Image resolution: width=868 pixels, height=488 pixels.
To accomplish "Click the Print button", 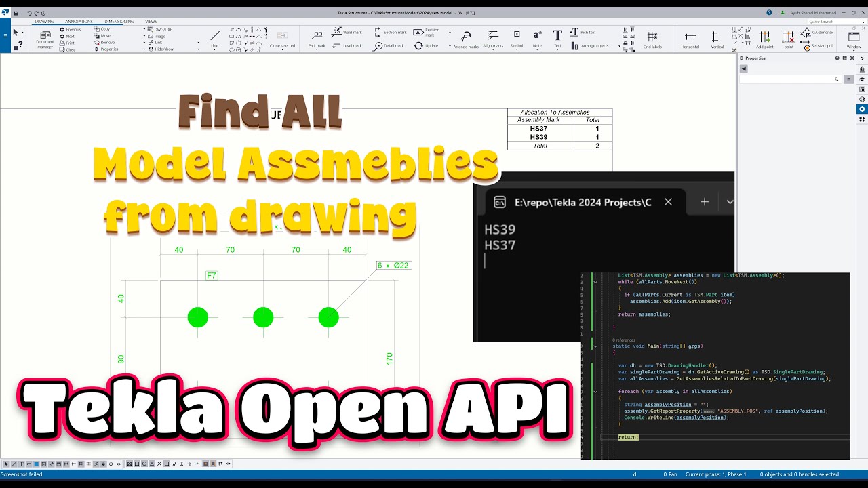I will (x=67, y=43).
